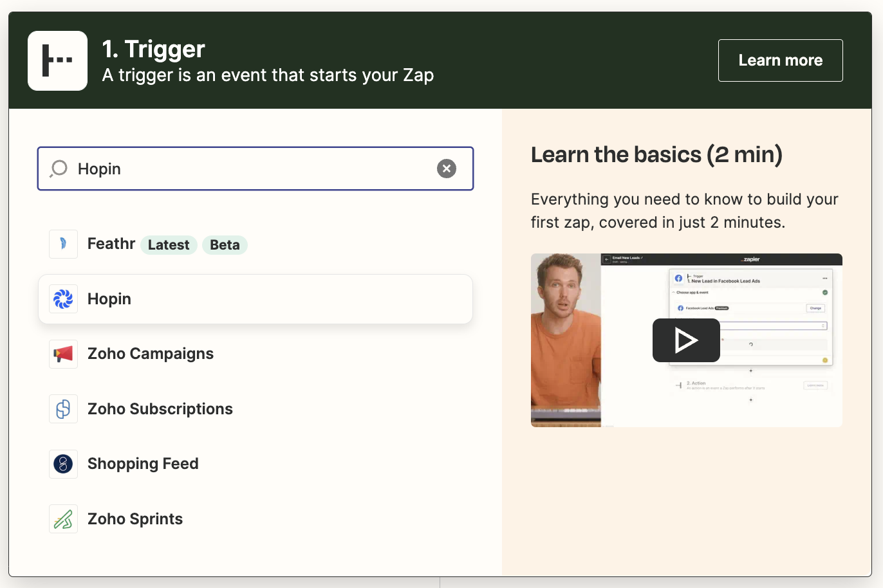The width and height of the screenshot is (883, 588).
Task: Click the app search field containing Hopin
Action: [x=256, y=169]
